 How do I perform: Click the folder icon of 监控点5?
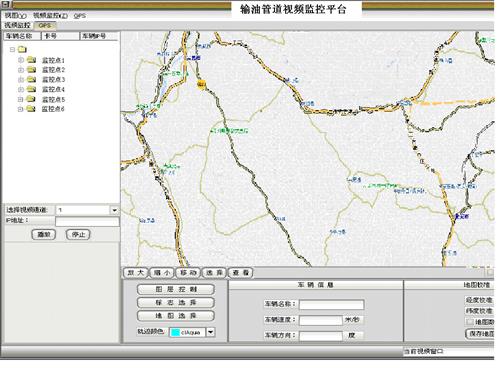(x=31, y=99)
